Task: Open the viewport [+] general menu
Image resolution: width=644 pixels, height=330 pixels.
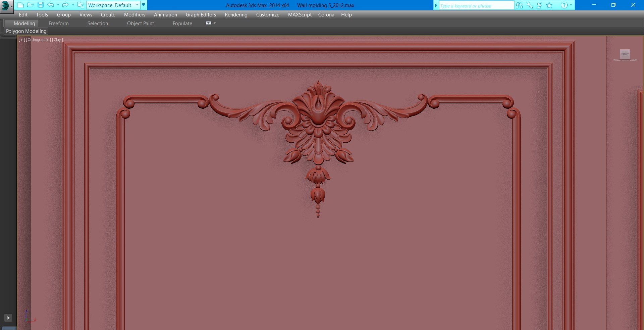Action: (x=21, y=40)
